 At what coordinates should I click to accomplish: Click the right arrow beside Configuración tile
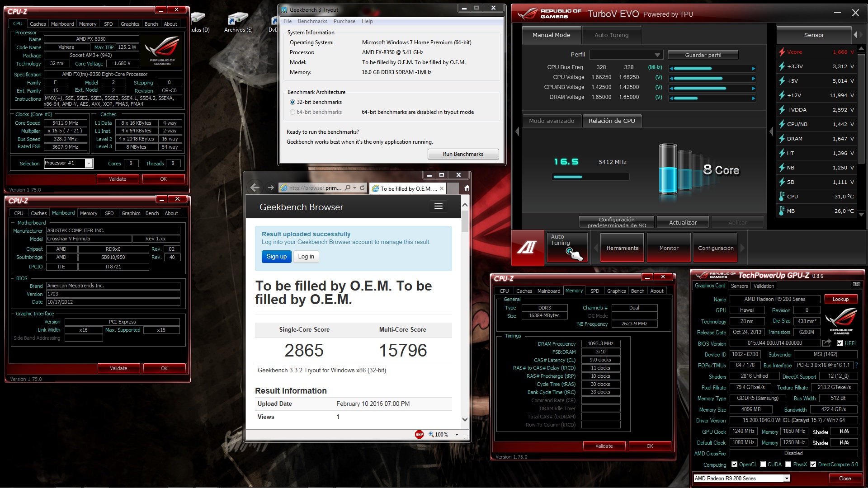coord(742,248)
